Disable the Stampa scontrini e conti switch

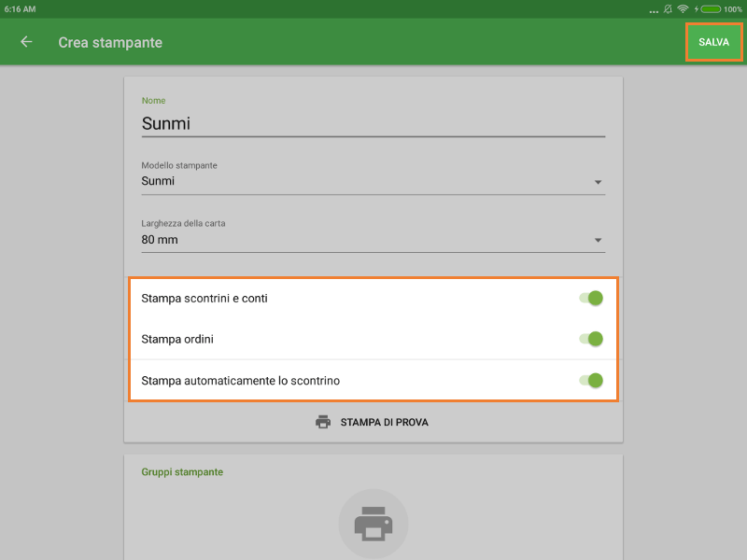(592, 299)
